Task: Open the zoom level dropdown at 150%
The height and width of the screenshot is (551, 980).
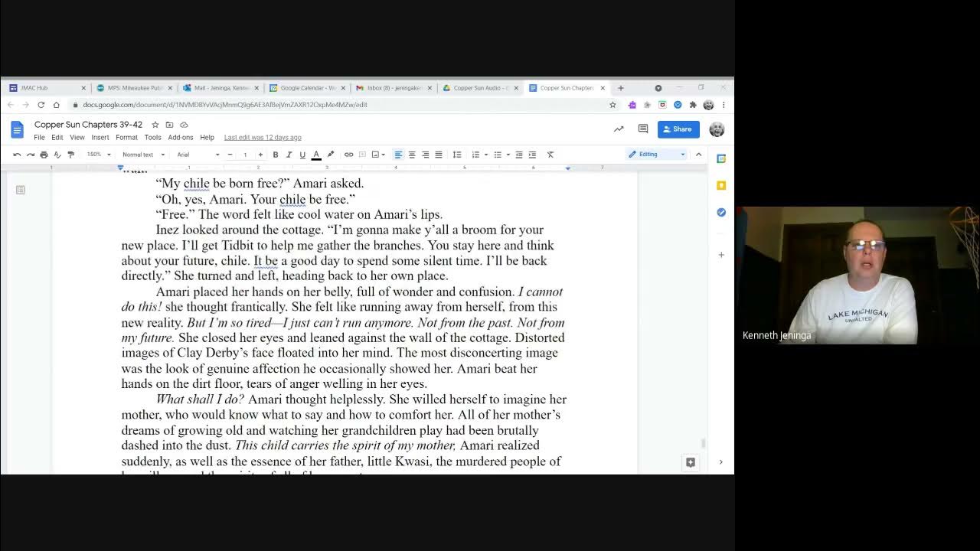Action: pos(98,155)
